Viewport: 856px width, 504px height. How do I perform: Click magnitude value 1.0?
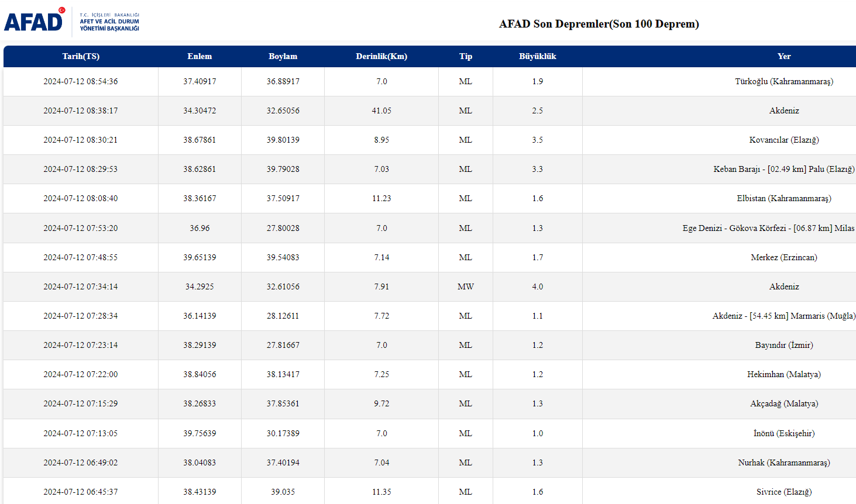[x=538, y=433]
